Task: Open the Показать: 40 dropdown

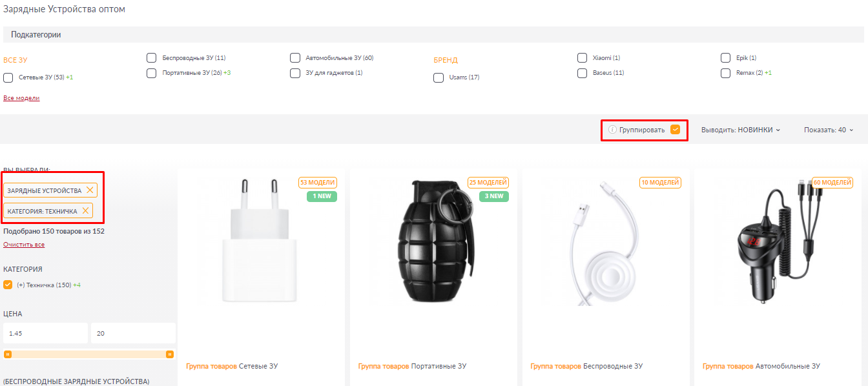Action: click(829, 130)
